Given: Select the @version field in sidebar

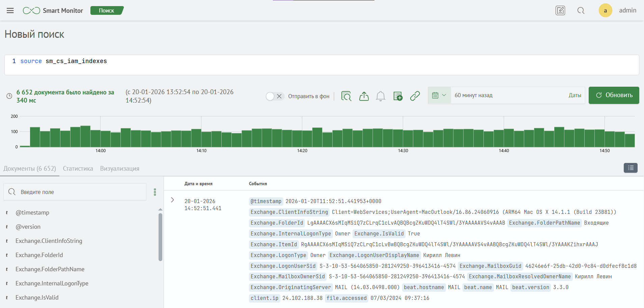Looking at the screenshot, I should 28,227.
